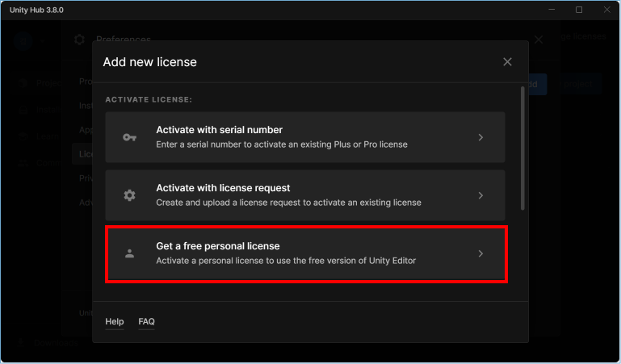
Task: Click the gear icon beside license request
Action: coord(129,195)
